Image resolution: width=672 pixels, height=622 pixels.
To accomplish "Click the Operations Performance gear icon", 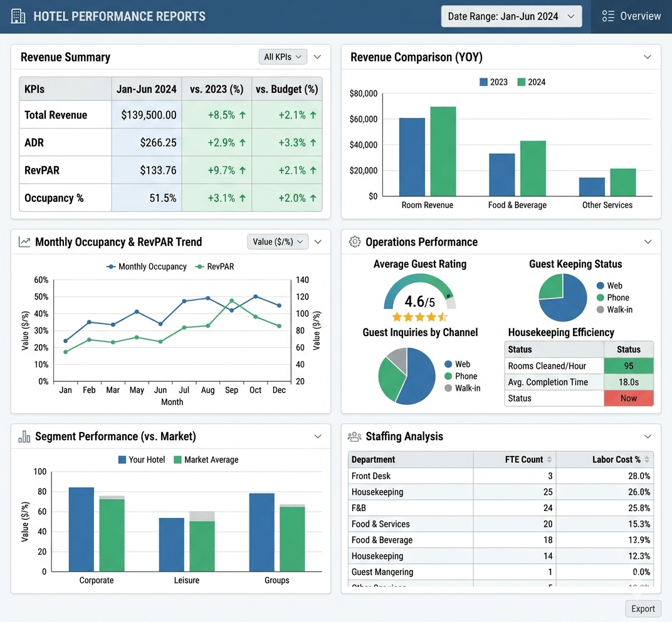I will tap(354, 242).
